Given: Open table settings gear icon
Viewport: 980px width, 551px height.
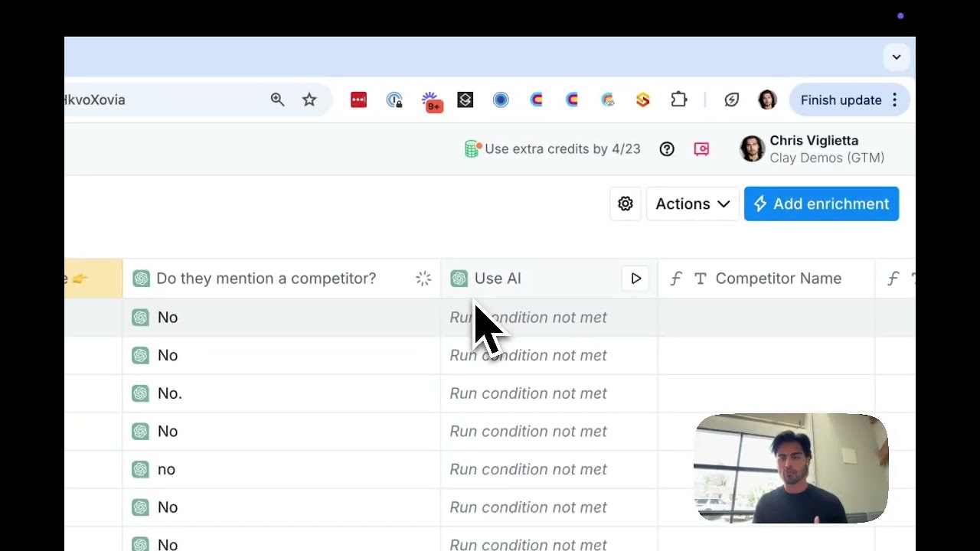Looking at the screenshot, I should (x=626, y=204).
